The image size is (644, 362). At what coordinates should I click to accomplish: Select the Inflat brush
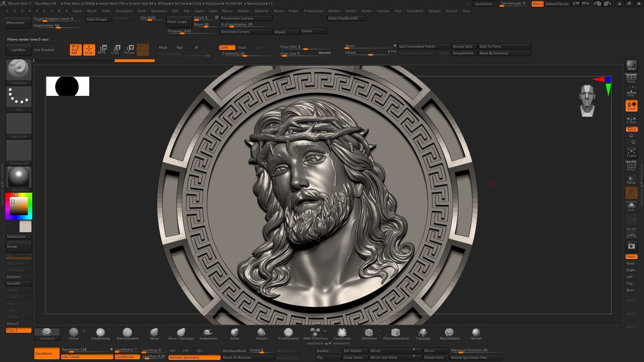235,334
